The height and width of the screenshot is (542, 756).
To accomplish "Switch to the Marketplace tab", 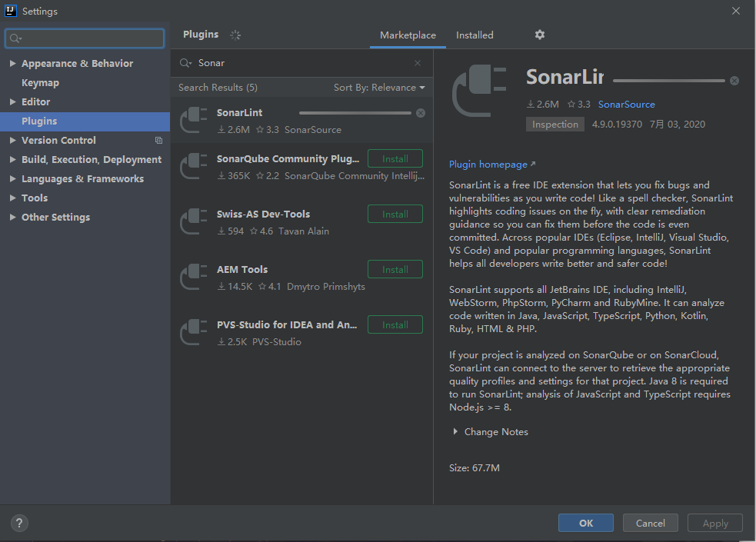I will pos(408,35).
